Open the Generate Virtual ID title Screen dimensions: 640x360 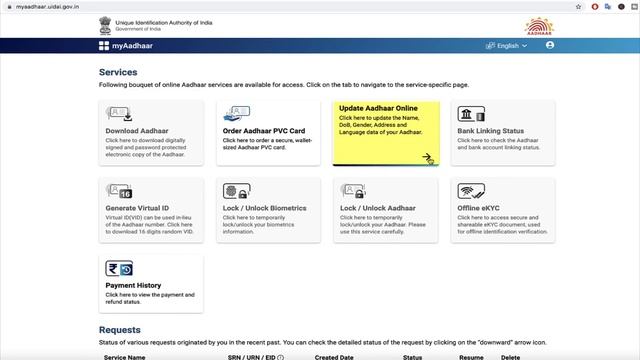point(137,208)
